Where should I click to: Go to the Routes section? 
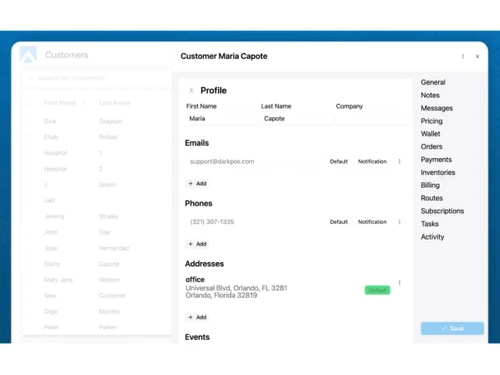point(432,198)
